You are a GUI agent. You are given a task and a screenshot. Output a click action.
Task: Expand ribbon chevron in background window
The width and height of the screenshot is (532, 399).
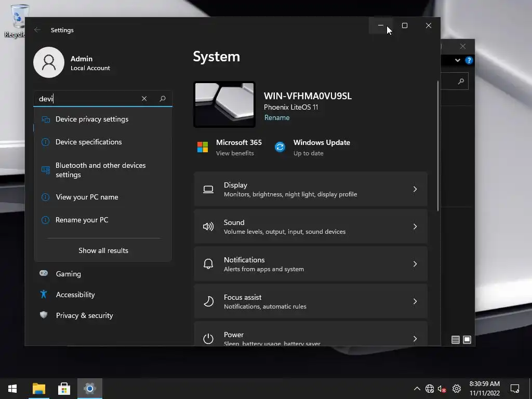pyautogui.click(x=458, y=60)
